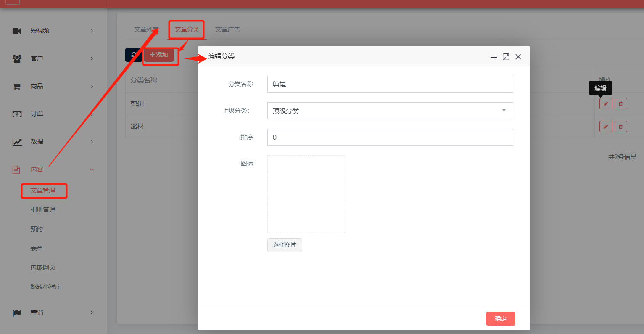Click the customers group icon beside 客户

17,58
